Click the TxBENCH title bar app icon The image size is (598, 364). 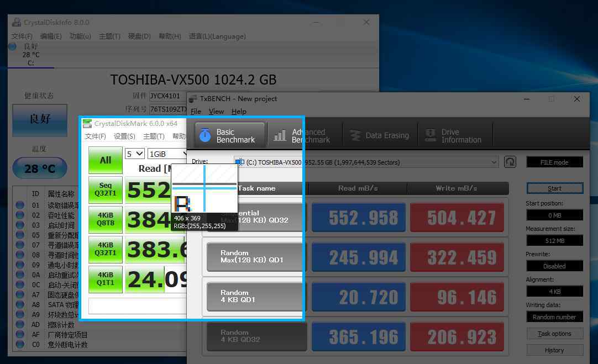pos(193,99)
